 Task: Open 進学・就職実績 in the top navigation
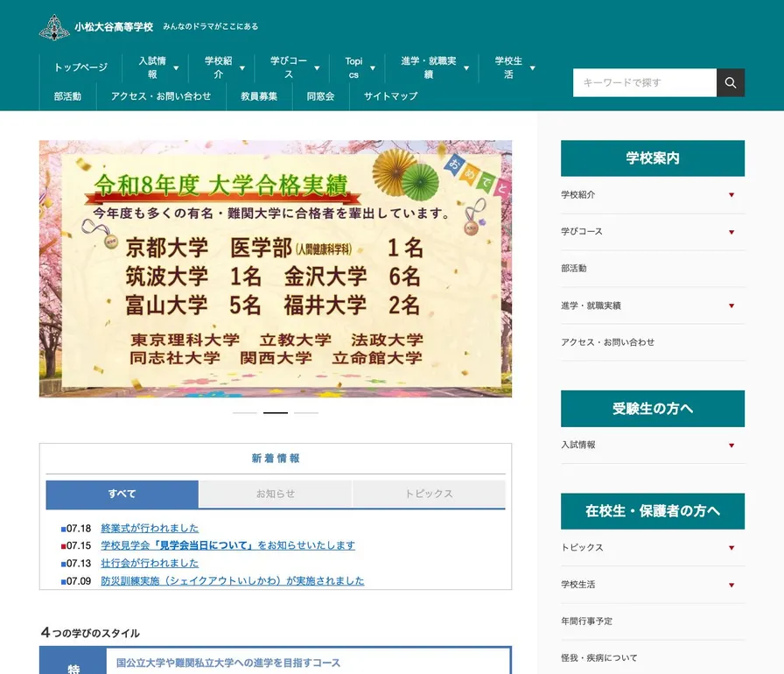[x=429, y=67]
